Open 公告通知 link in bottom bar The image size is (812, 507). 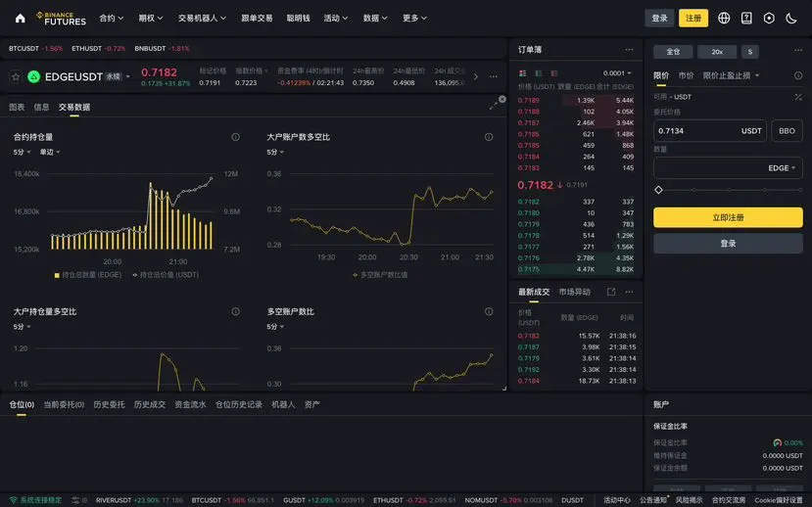pos(653,500)
